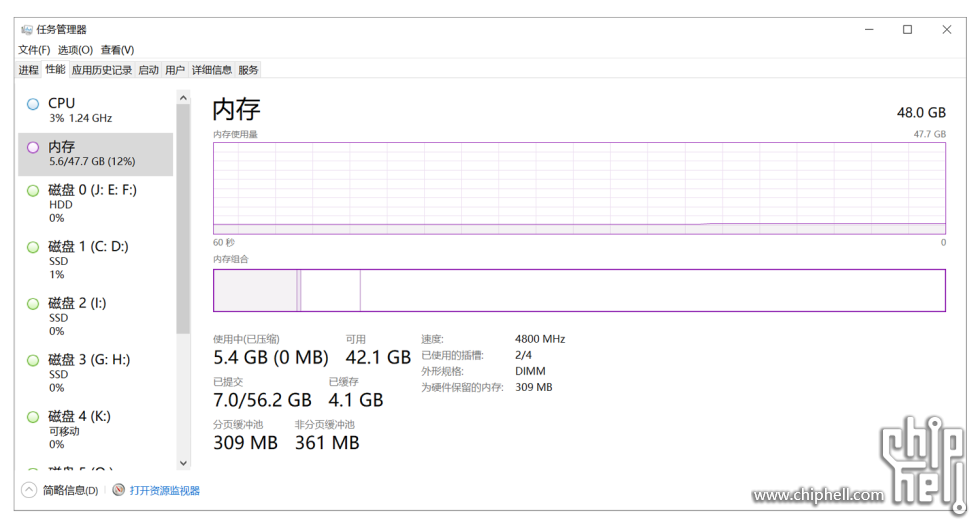Click the Task Manager title bar icon
The image size is (980, 530).
27,29
